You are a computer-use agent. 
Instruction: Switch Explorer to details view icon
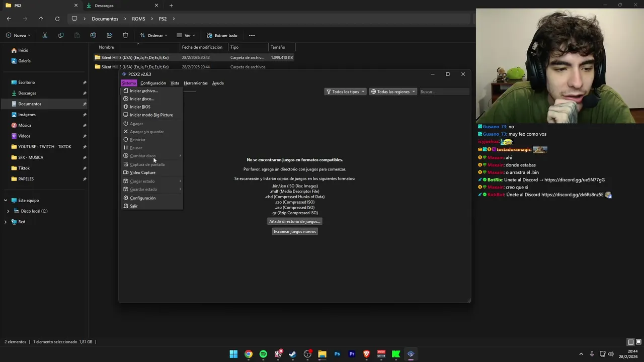click(630, 342)
